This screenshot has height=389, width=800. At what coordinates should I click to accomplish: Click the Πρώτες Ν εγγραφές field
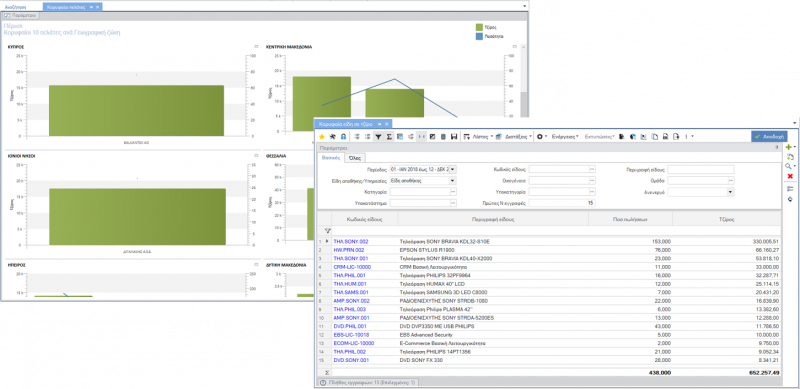coord(562,203)
